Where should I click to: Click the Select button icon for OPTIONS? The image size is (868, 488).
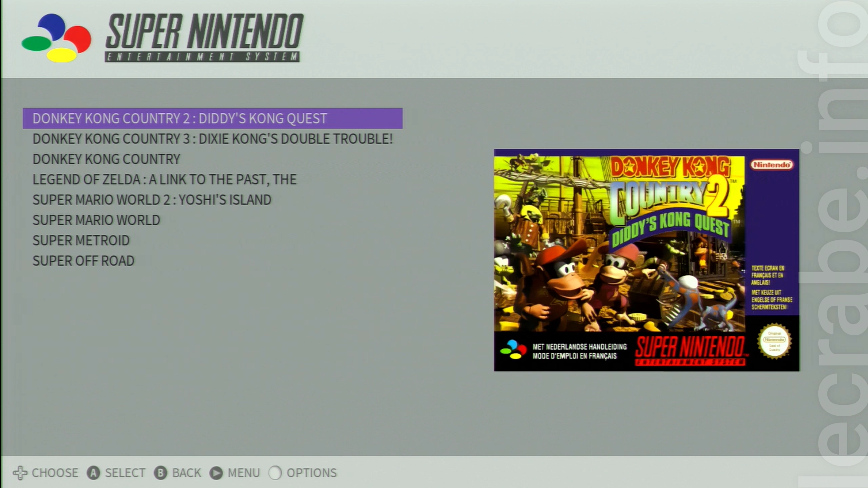click(x=275, y=473)
